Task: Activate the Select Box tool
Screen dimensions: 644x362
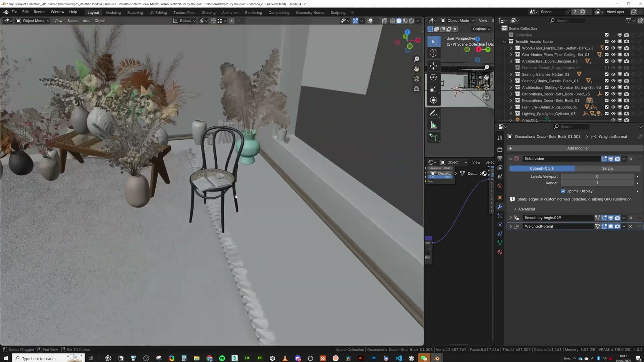Action: click(x=433, y=42)
